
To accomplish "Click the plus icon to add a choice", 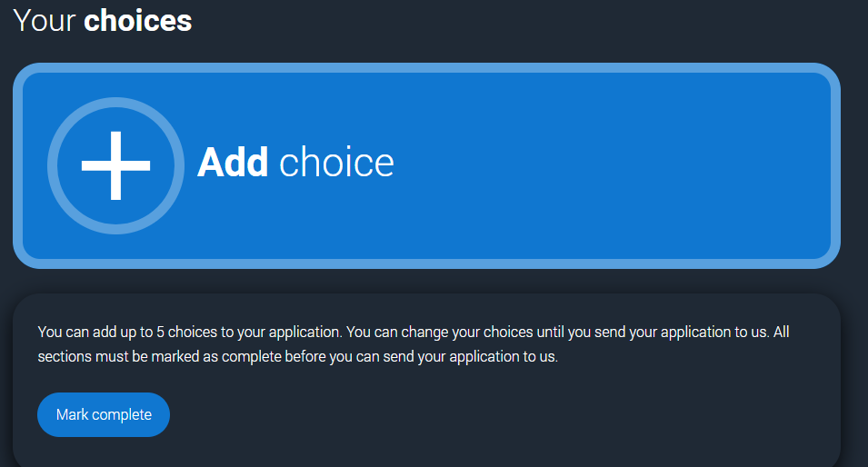I will coord(115,164).
